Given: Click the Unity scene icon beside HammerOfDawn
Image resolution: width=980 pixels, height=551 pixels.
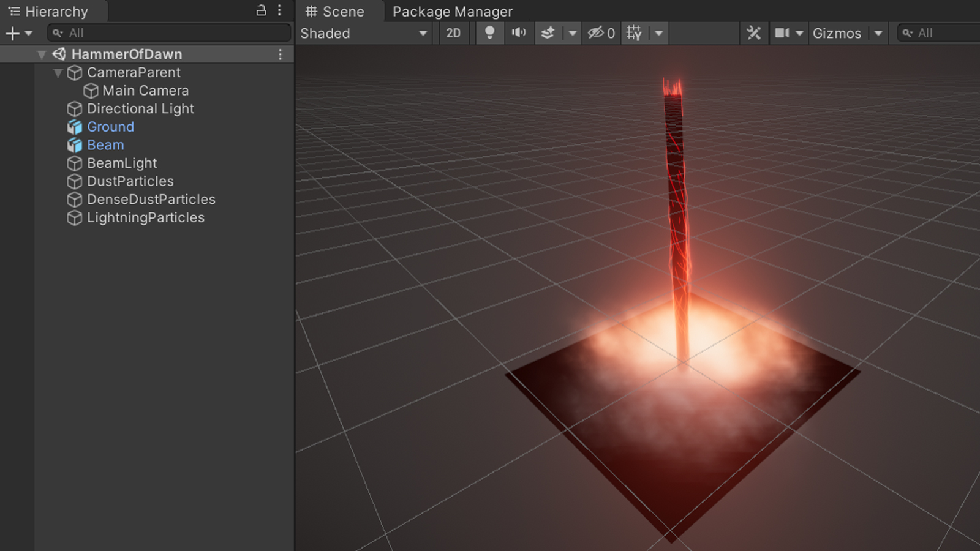Looking at the screenshot, I should 59,54.
